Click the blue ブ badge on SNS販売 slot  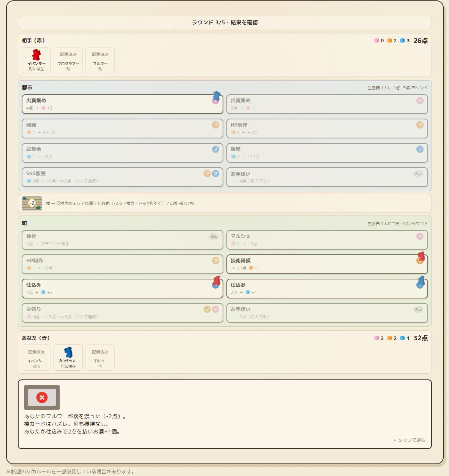(x=215, y=173)
